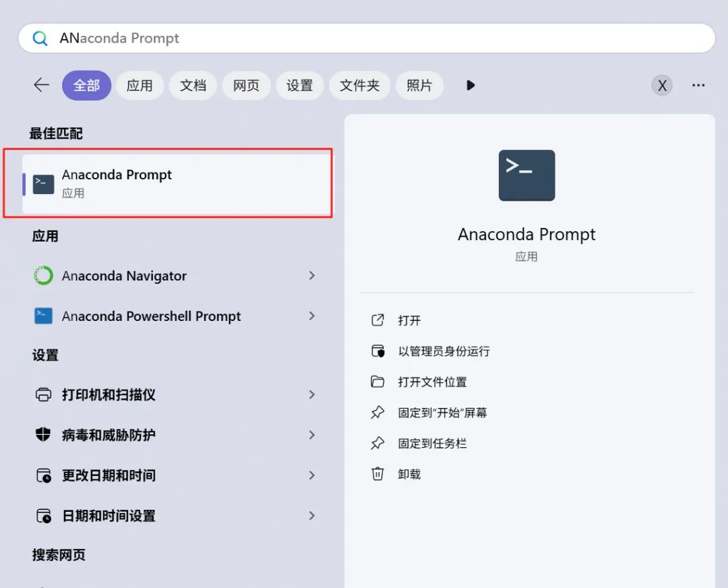Open the Anaconda Prompt best match result
This screenshot has width=728, height=588.
pos(177,184)
